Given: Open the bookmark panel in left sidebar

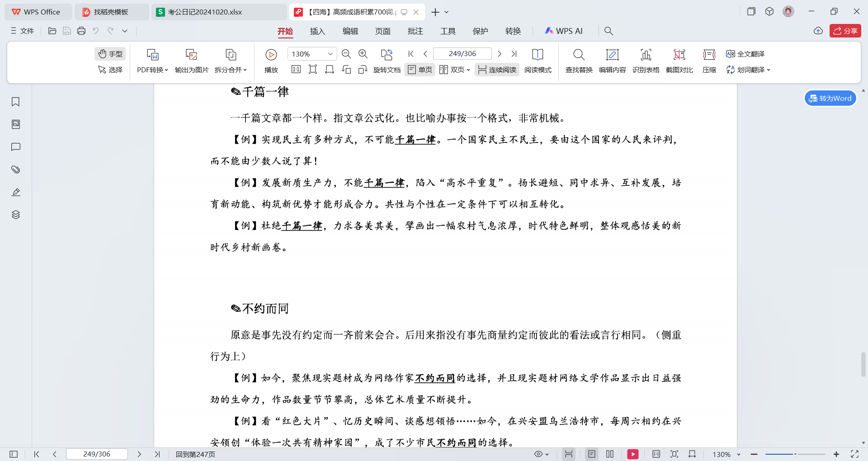Looking at the screenshot, I should [16, 102].
